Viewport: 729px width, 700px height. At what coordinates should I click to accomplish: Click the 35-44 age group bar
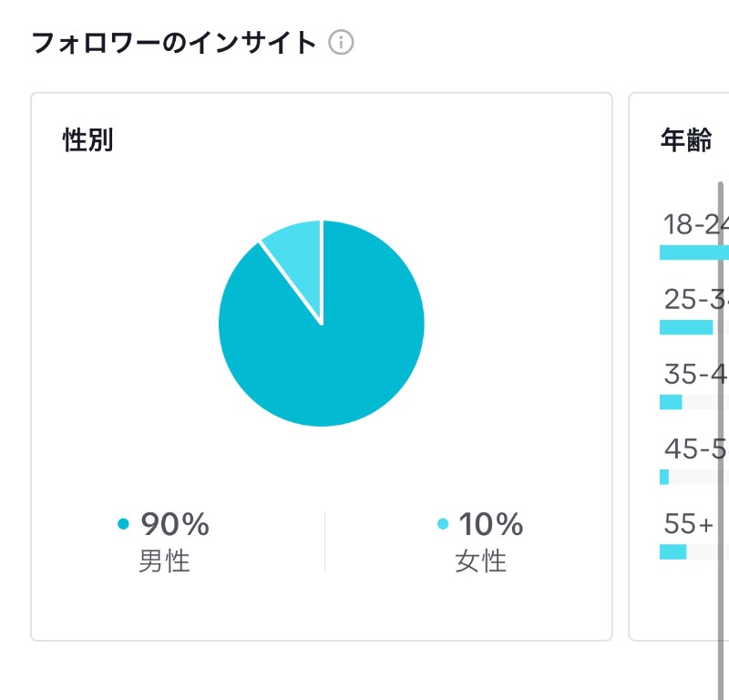694,402
